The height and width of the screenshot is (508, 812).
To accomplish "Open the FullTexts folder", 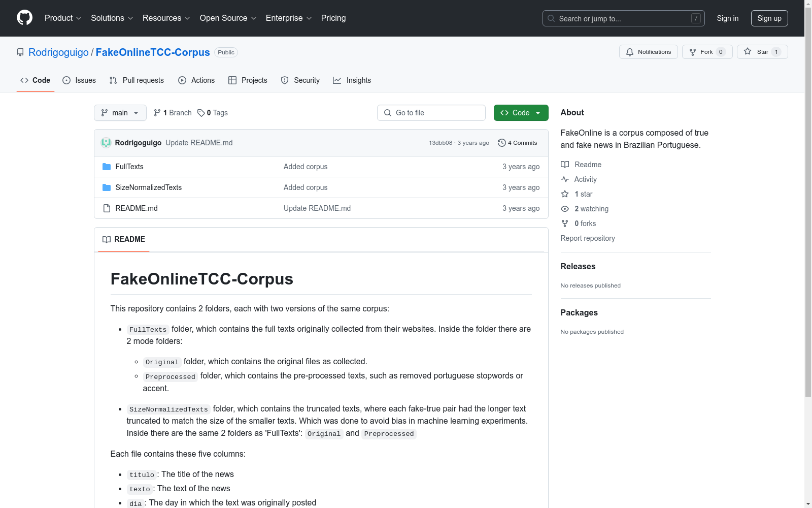I will (x=129, y=167).
